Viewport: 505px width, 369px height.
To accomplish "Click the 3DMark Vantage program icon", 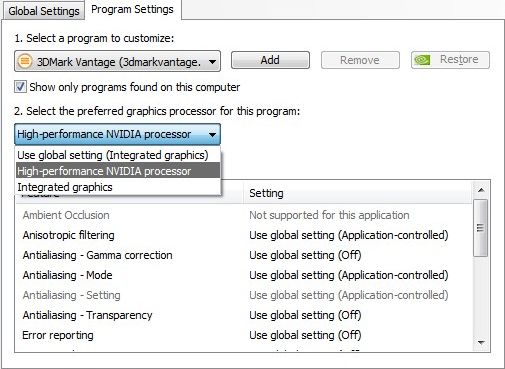I will point(24,61).
